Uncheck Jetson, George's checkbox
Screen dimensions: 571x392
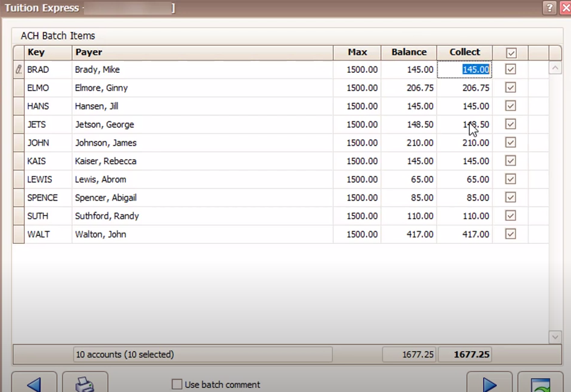511,124
